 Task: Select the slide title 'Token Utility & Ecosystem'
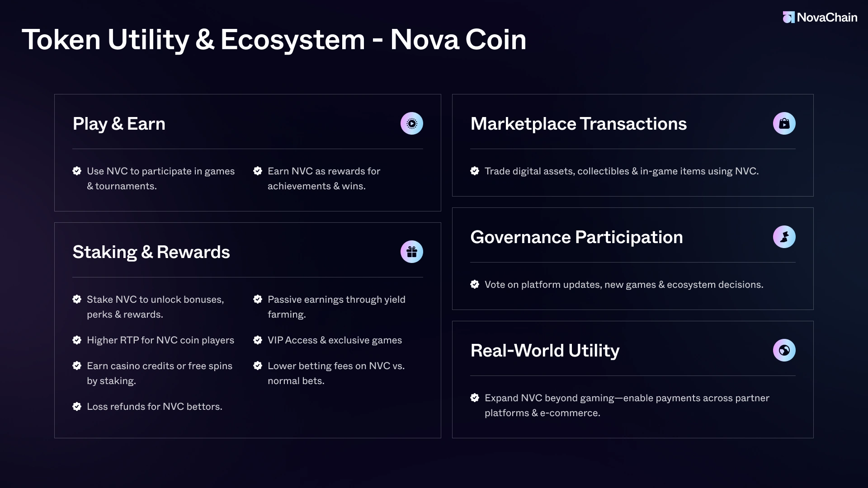point(274,39)
